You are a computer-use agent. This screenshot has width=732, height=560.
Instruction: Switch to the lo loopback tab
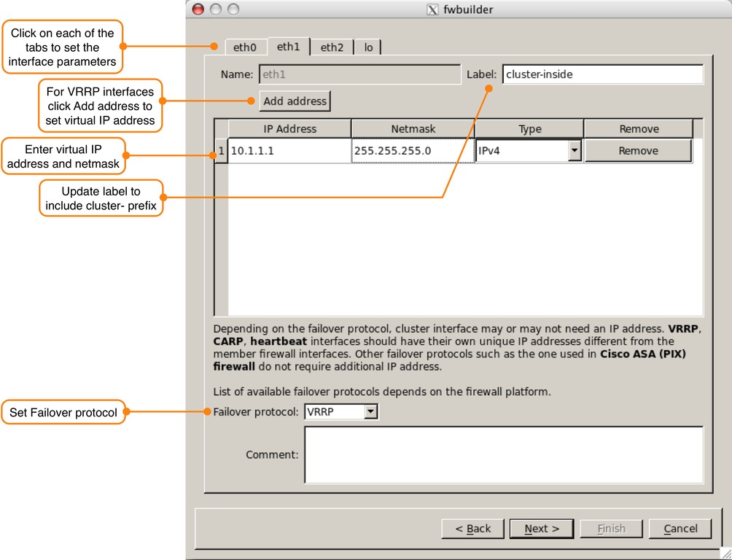[368, 47]
